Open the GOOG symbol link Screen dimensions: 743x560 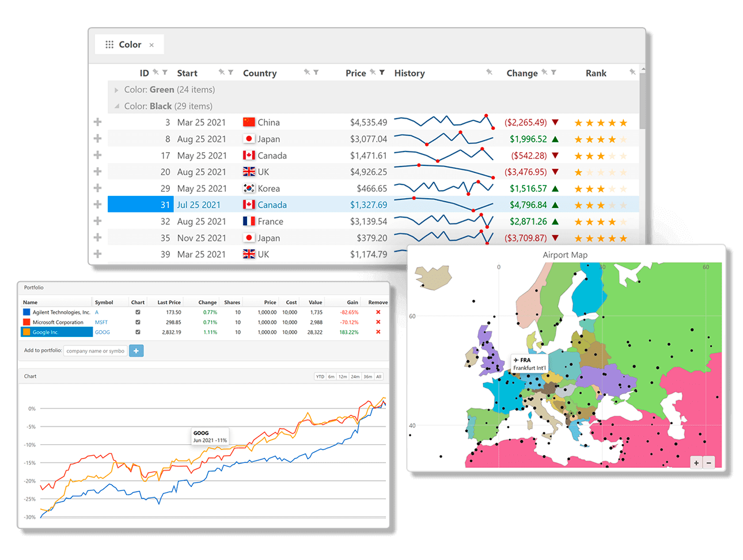[103, 332]
